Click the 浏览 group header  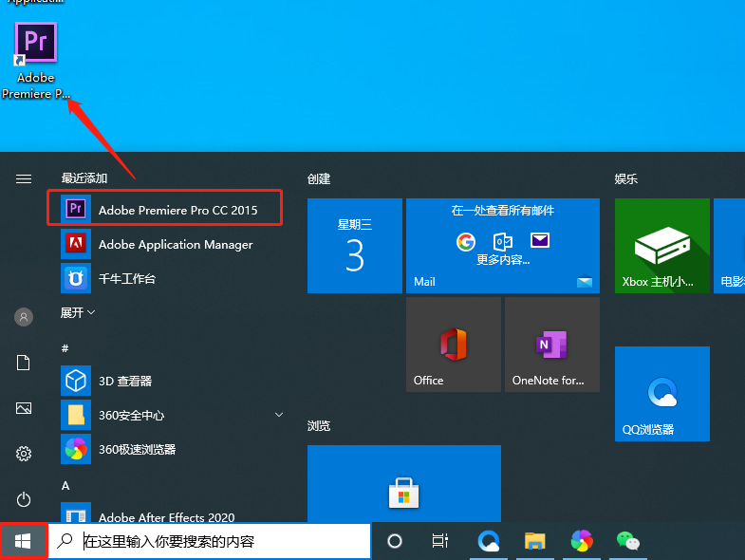[319, 425]
